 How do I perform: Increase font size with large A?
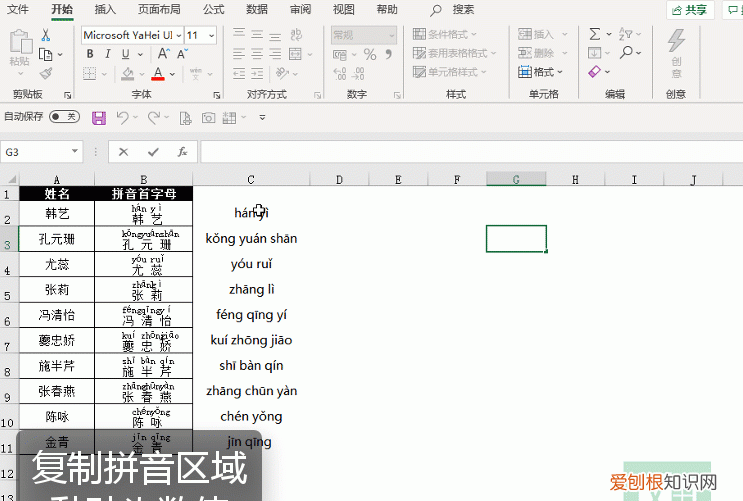tap(163, 54)
